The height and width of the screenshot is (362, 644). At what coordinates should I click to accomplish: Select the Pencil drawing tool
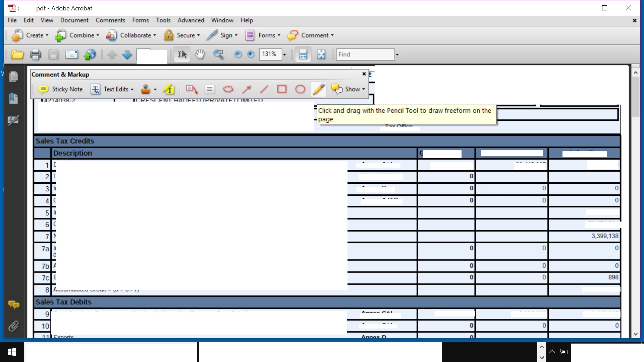pos(318,89)
